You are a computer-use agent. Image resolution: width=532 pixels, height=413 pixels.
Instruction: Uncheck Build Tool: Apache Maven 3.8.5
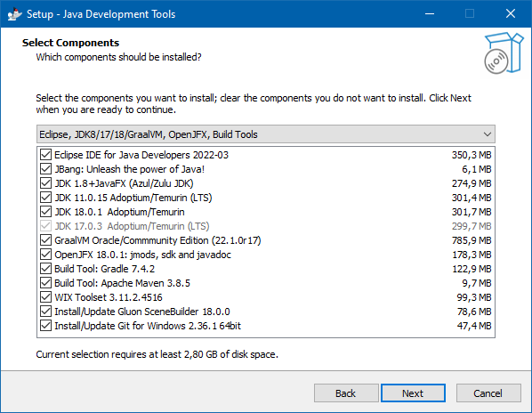(x=45, y=283)
